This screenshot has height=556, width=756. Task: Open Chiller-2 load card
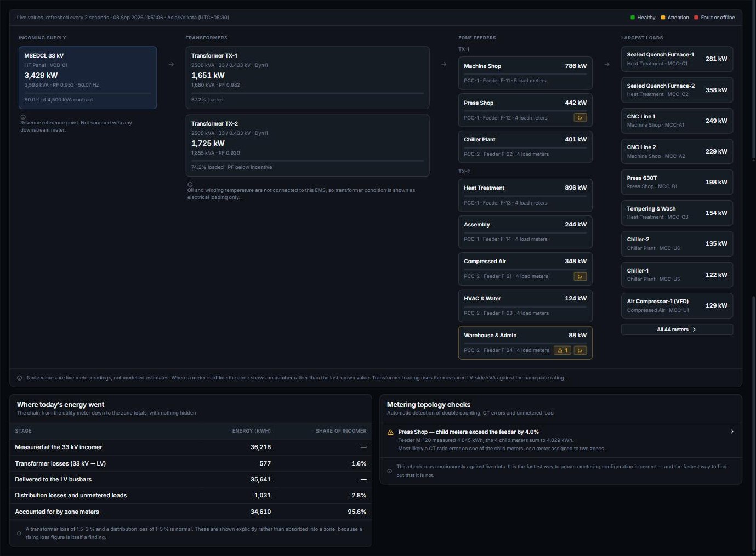[677, 243]
